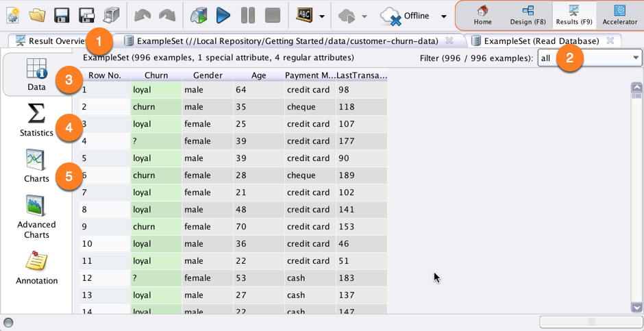Open the Advanced Charts view
The width and height of the screenshot is (644, 331).
pos(36,217)
